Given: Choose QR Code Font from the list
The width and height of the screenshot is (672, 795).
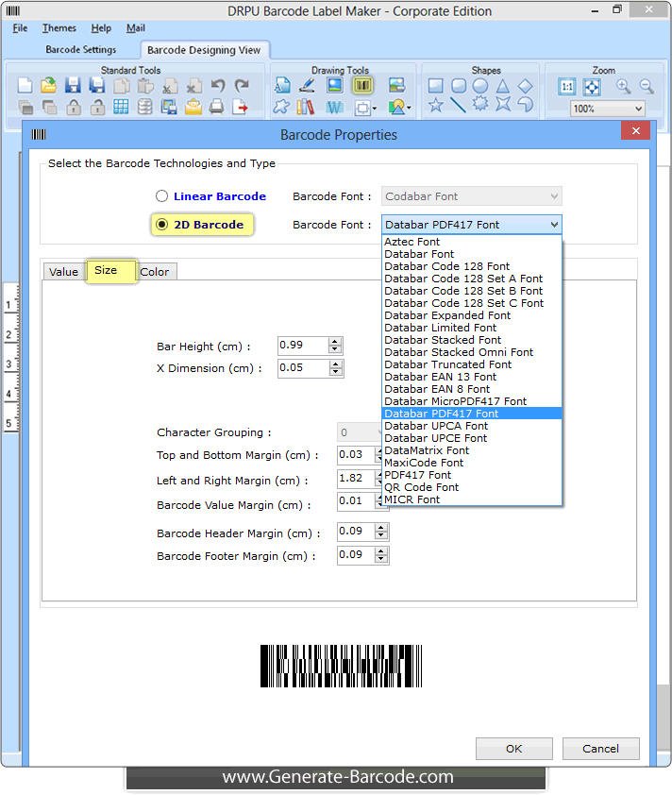Looking at the screenshot, I should [421, 487].
